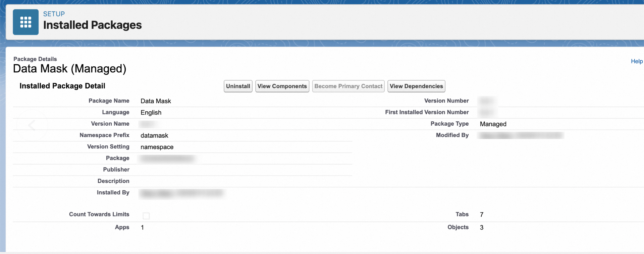Screen dimensions: 644x254
Task: Select the 'English' language value
Action: (151, 113)
